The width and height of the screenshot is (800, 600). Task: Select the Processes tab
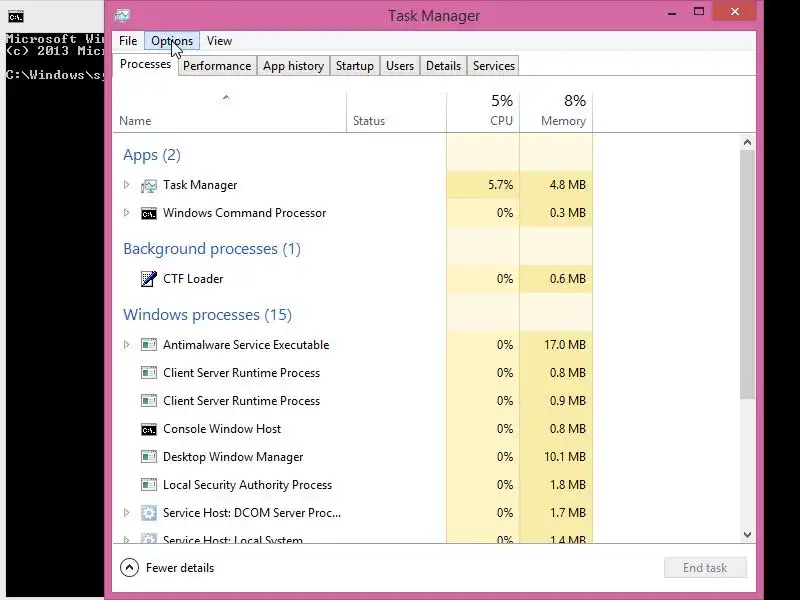tap(145, 64)
